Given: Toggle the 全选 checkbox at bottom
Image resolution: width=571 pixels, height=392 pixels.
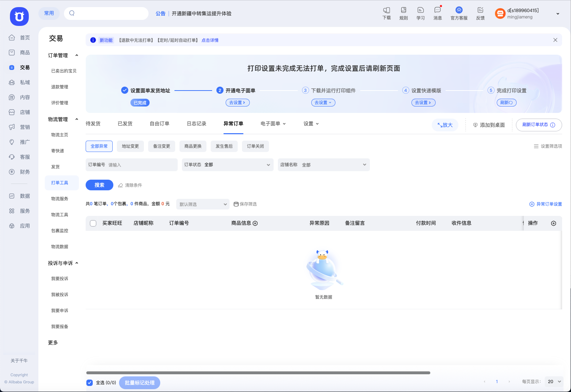Looking at the screenshot, I should [90, 383].
